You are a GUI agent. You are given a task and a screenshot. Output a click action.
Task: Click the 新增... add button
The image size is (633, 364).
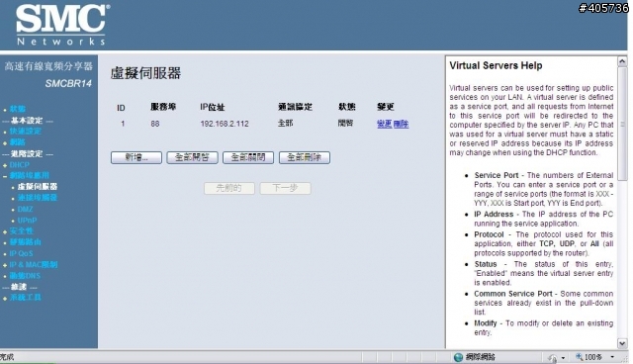point(136,157)
